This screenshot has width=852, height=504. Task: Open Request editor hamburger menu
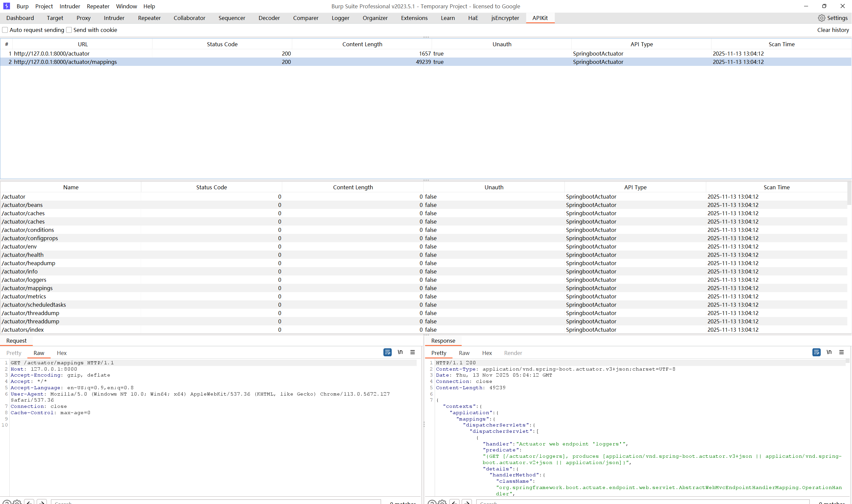pos(412,352)
